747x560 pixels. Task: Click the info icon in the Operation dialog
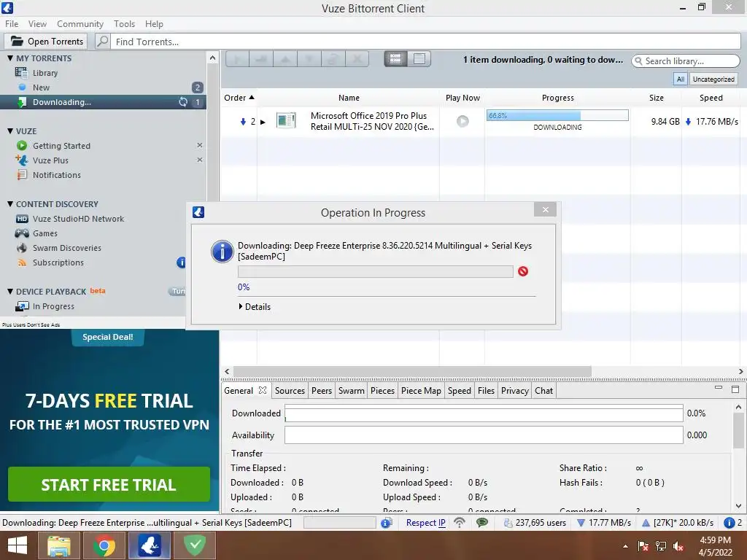coord(222,252)
